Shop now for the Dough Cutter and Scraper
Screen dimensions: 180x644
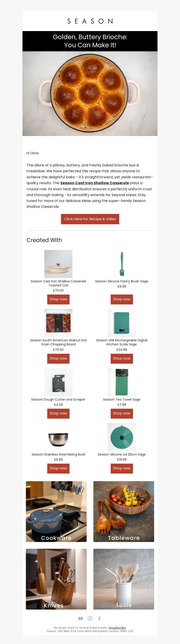tap(58, 413)
